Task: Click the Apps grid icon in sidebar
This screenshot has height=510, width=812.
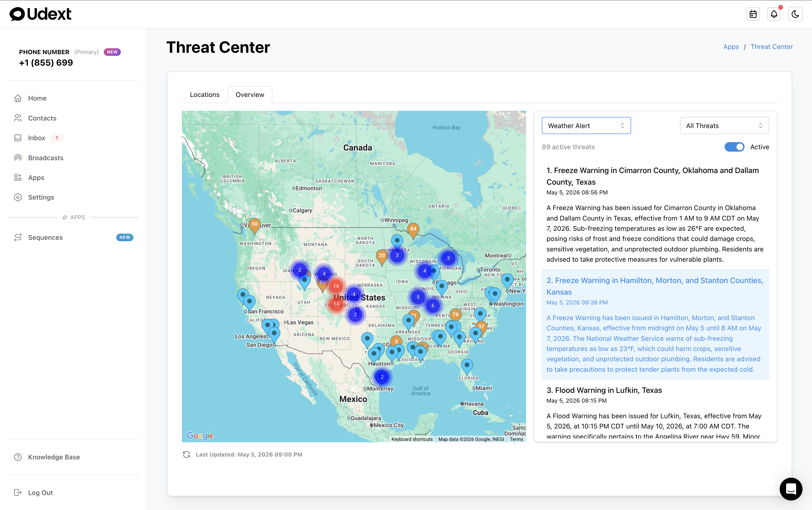Action: (x=18, y=178)
